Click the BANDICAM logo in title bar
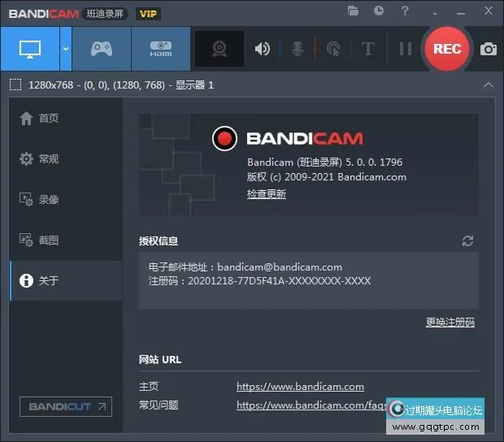The width and height of the screenshot is (504, 442). pos(44,14)
